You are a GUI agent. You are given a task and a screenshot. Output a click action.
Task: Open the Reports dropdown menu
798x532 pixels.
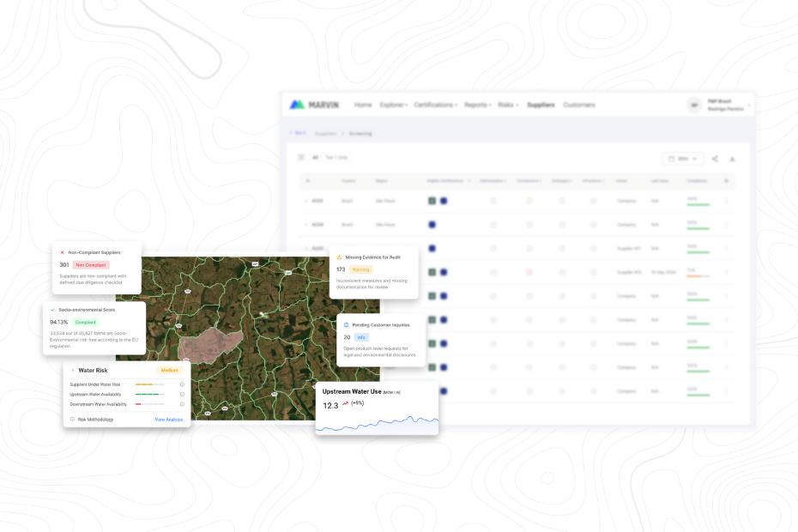(477, 105)
